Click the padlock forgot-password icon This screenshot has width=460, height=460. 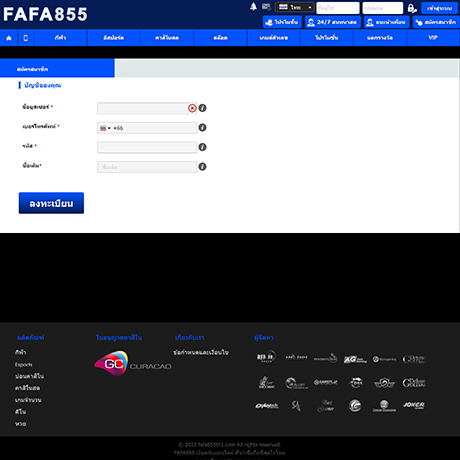[412, 8]
